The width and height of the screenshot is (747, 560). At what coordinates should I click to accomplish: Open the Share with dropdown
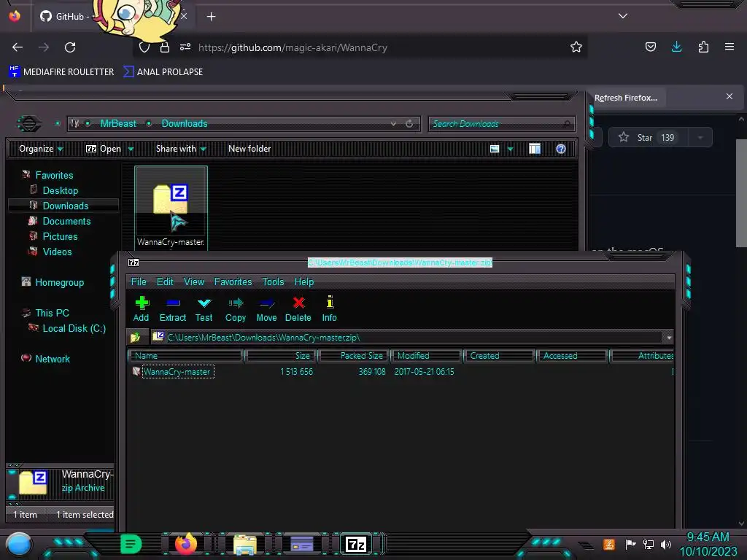click(181, 149)
